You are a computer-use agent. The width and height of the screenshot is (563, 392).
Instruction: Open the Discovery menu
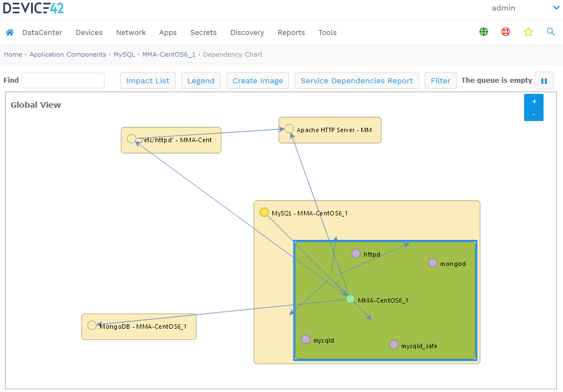coord(247,32)
